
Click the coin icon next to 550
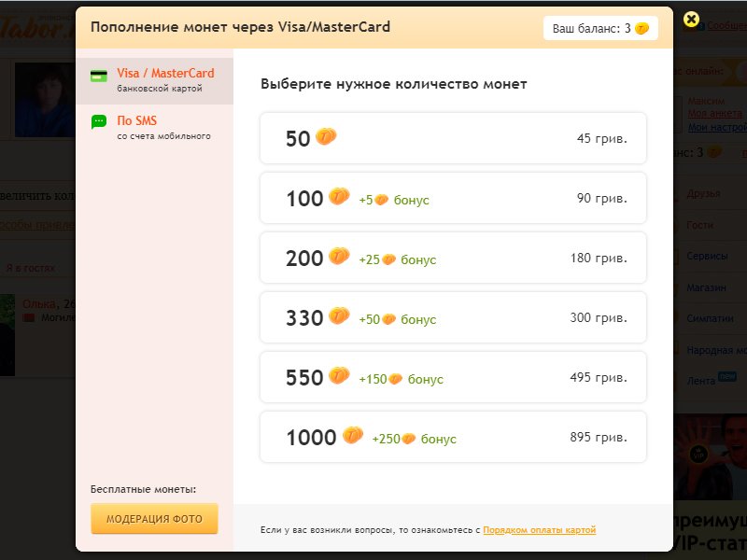click(339, 376)
